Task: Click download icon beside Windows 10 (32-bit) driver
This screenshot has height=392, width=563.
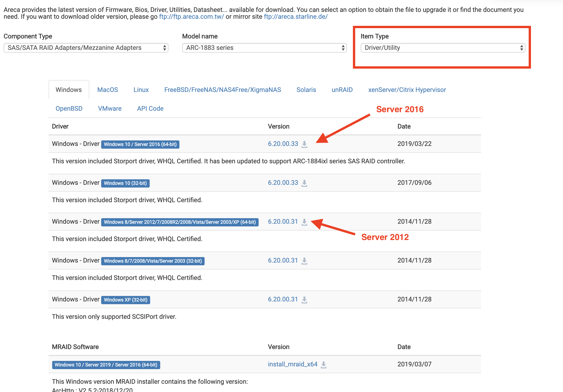Action: pyautogui.click(x=304, y=183)
